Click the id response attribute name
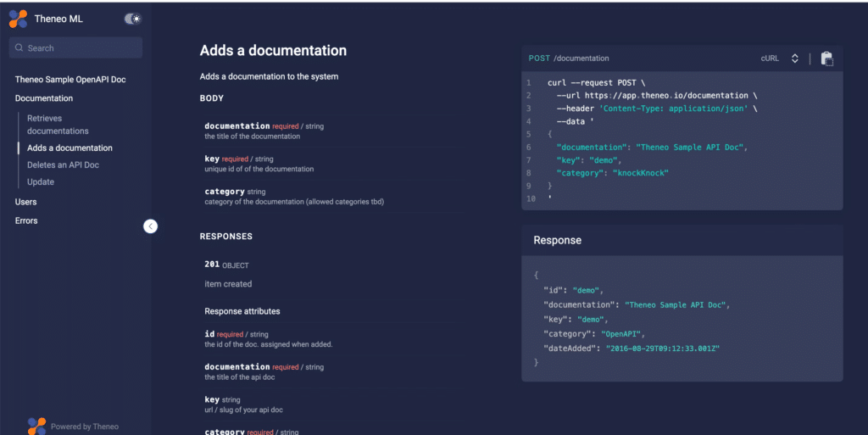The height and width of the screenshot is (435, 868). (209, 334)
